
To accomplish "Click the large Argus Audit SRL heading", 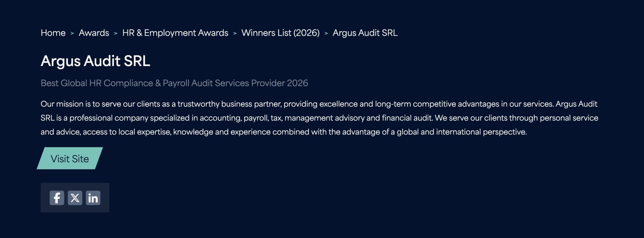I will (95, 61).
